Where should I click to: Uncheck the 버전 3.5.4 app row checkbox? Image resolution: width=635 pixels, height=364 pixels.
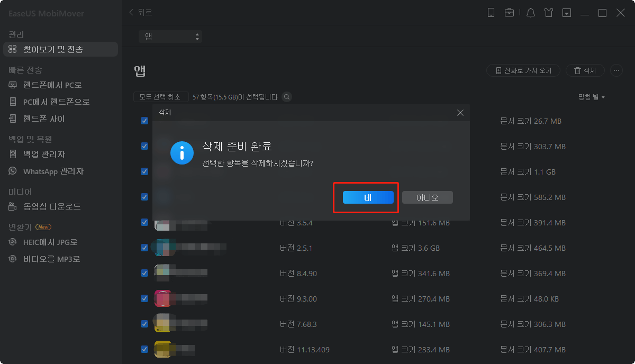[144, 222]
